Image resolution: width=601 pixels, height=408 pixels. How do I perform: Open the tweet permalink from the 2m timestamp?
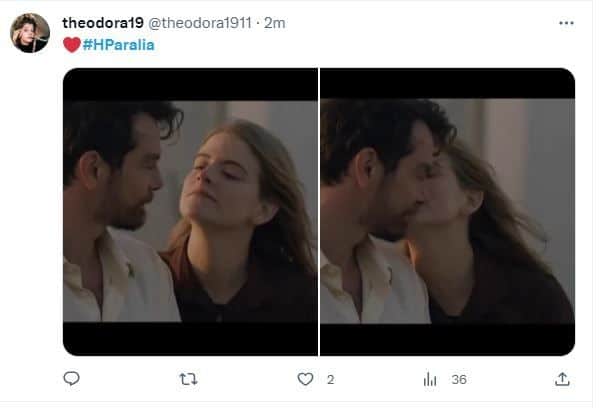point(274,23)
